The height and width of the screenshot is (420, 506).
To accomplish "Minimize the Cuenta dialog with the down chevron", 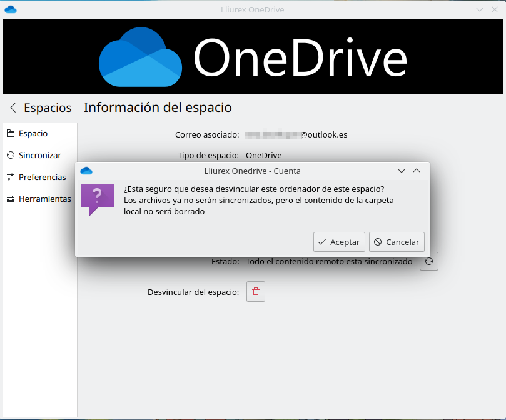I will point(402,171).
